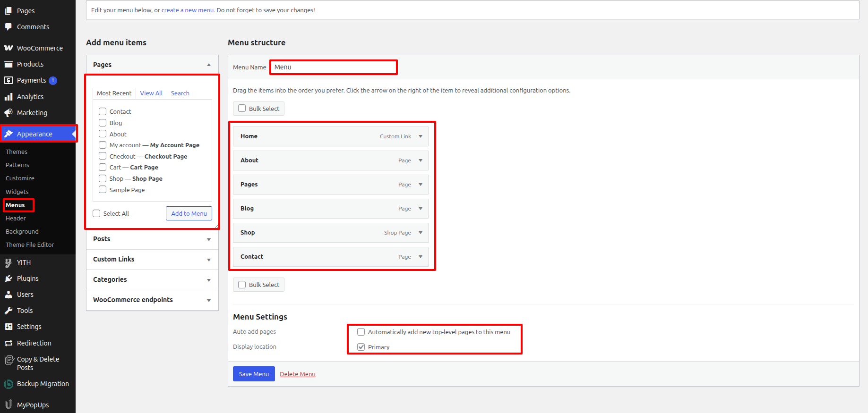Image resolution: width=868 pixels, height=413 pixels.
Task: Click the create a new menu link
Action: 188,10
